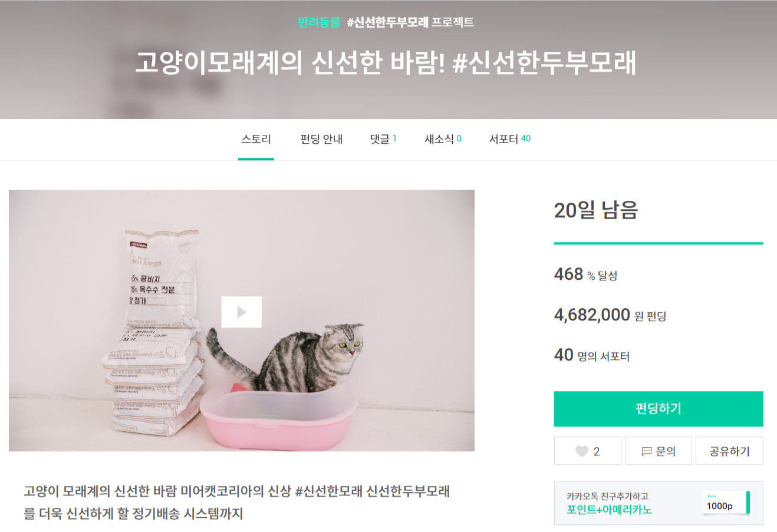
Task: View the 새소식 tab
Action: tap(443, 140)
